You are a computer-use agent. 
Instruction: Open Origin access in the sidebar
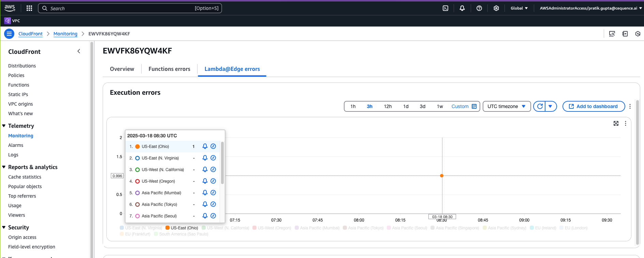22,237
